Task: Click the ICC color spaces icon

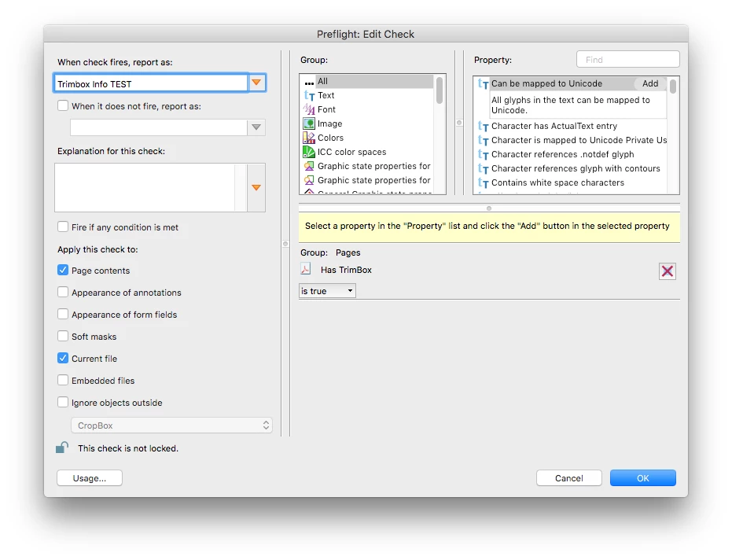Action: (308, 152)
